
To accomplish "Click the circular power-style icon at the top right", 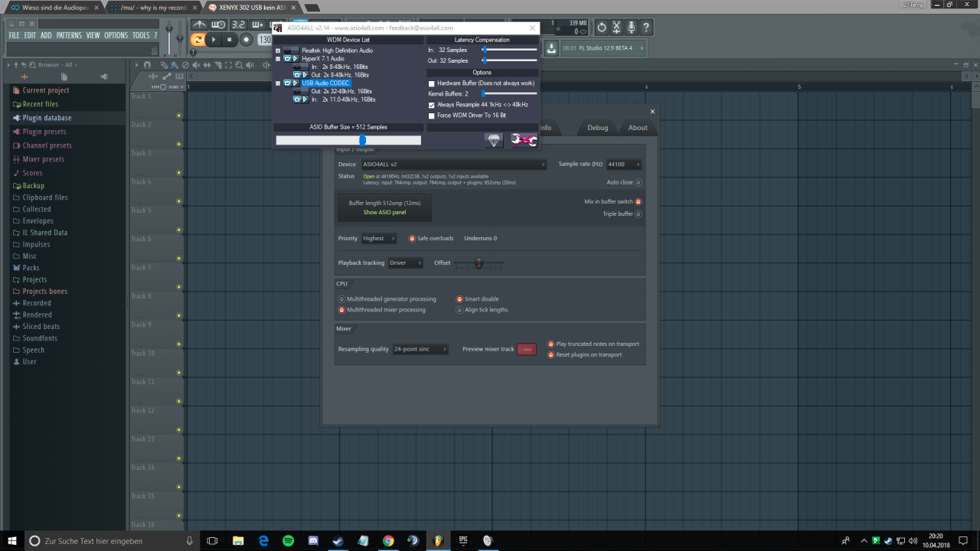I will tap(602, 28).
